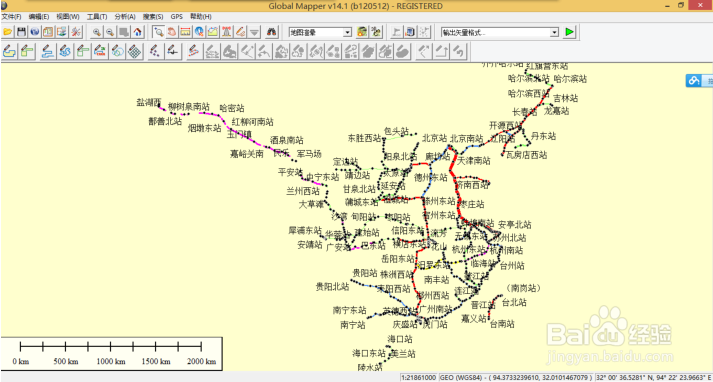713x382 pixels.
Task: Select the Measure ruler tool
Action: coord(186,32)
